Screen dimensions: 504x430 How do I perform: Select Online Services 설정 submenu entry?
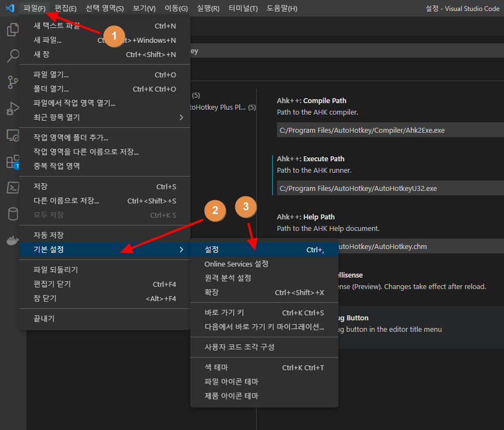(x=264, y=264)
